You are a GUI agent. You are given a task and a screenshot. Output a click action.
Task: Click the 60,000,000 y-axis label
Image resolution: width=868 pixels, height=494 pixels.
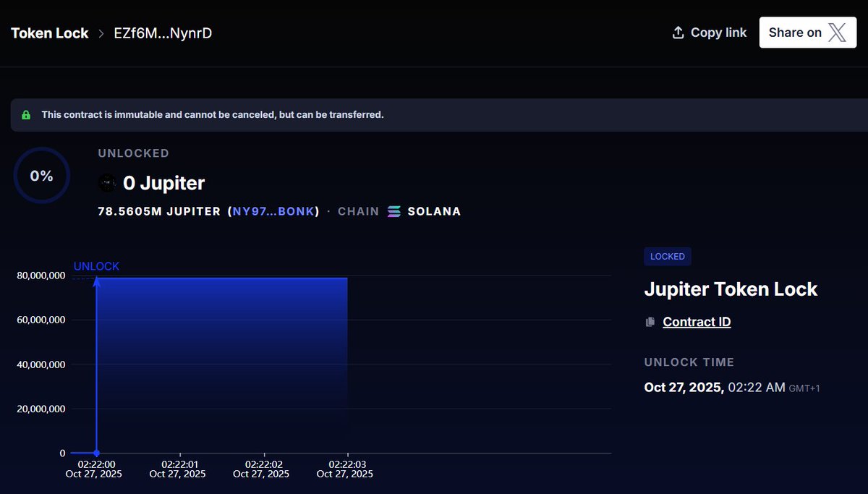41,320
